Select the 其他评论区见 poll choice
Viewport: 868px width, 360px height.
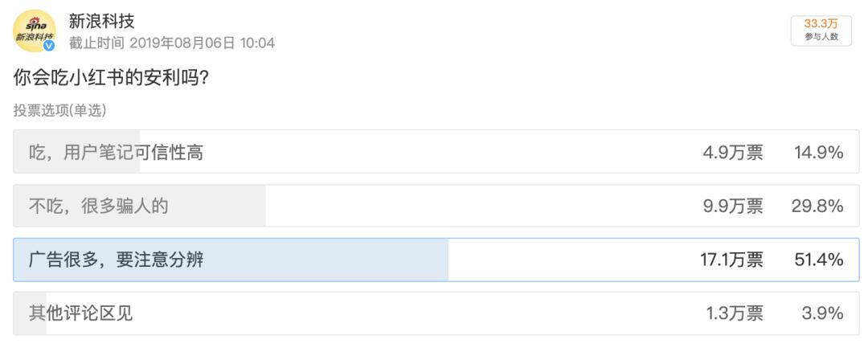click(x=81, y=313)
